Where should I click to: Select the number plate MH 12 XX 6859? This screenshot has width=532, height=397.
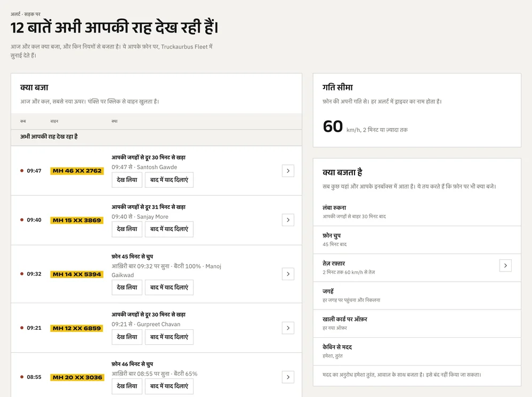[77, 328]
